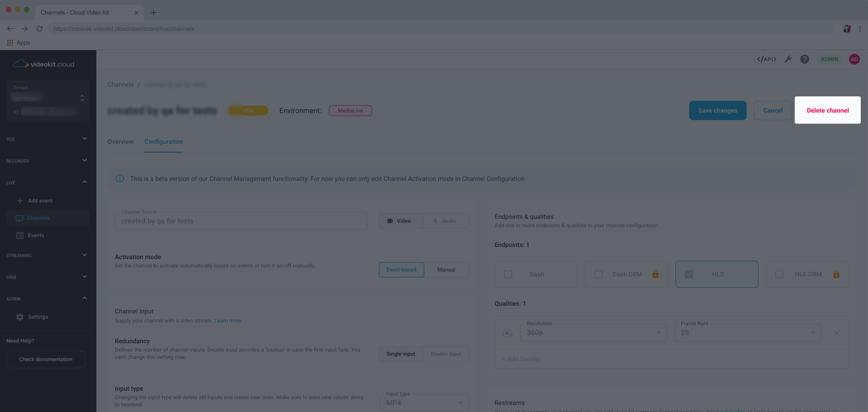Click the Settings gear icon in sidebar
This screenshot has width=868, height=412.
tap(20, 317)
